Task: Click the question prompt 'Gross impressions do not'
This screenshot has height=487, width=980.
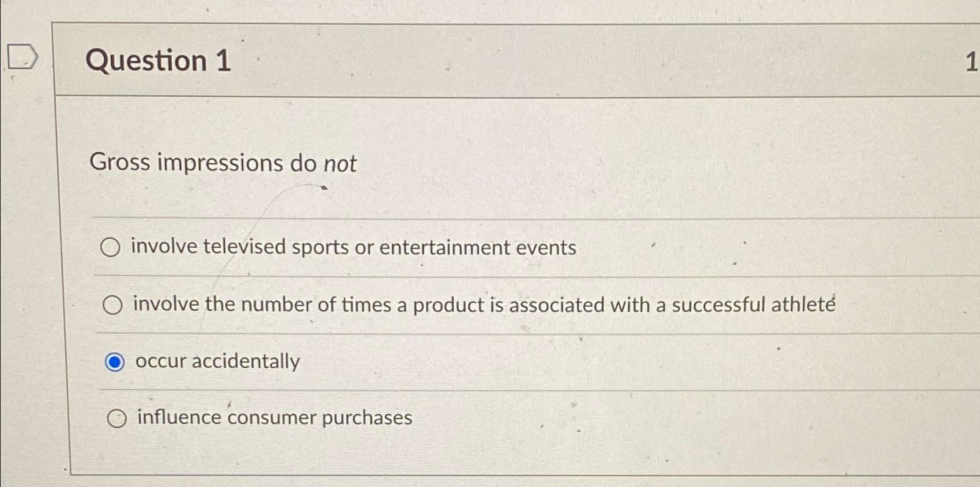Action: tap(224, 163)
